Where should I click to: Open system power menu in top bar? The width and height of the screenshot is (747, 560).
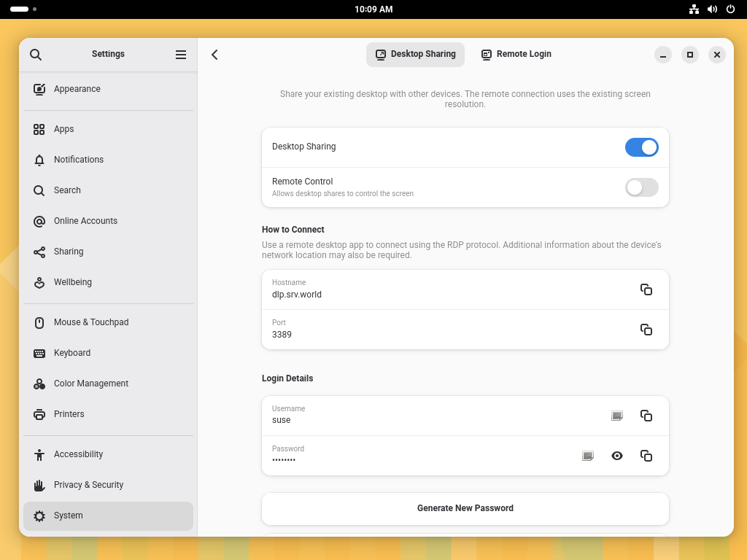[x=730, y=9]
